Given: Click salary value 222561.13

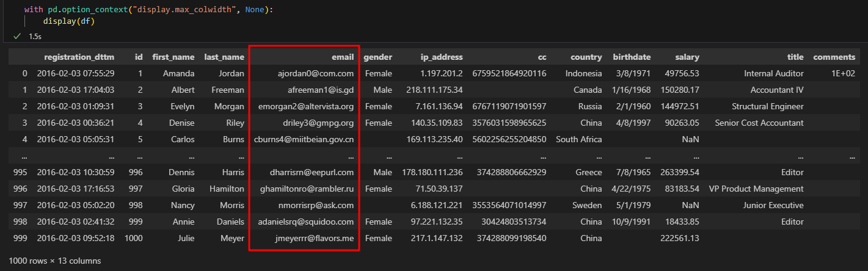Looking at the screenshot, I should 680,238.
